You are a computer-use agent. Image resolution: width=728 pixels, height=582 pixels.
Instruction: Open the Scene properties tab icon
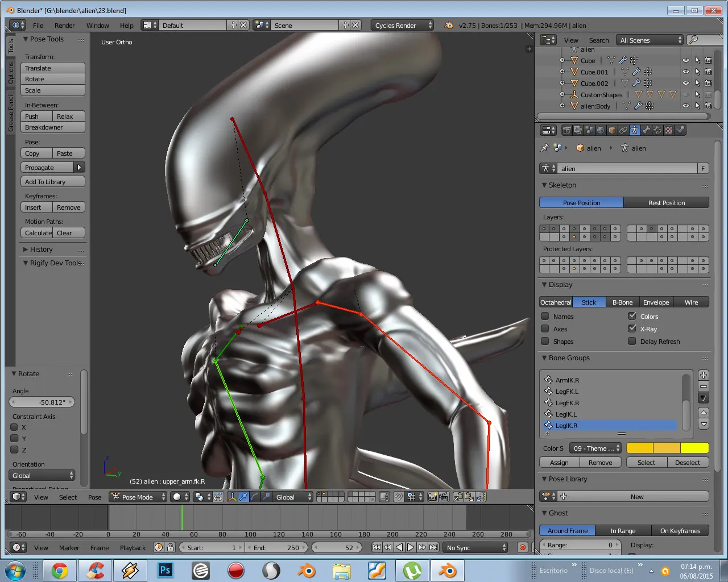(x=589, y=130)
